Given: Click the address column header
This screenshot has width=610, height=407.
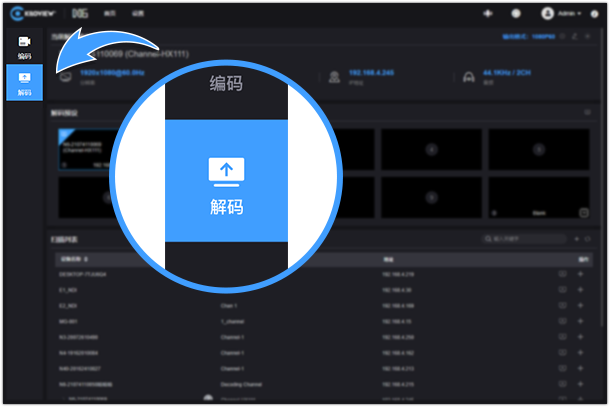Looking at the screenshot, I should 388,260.
